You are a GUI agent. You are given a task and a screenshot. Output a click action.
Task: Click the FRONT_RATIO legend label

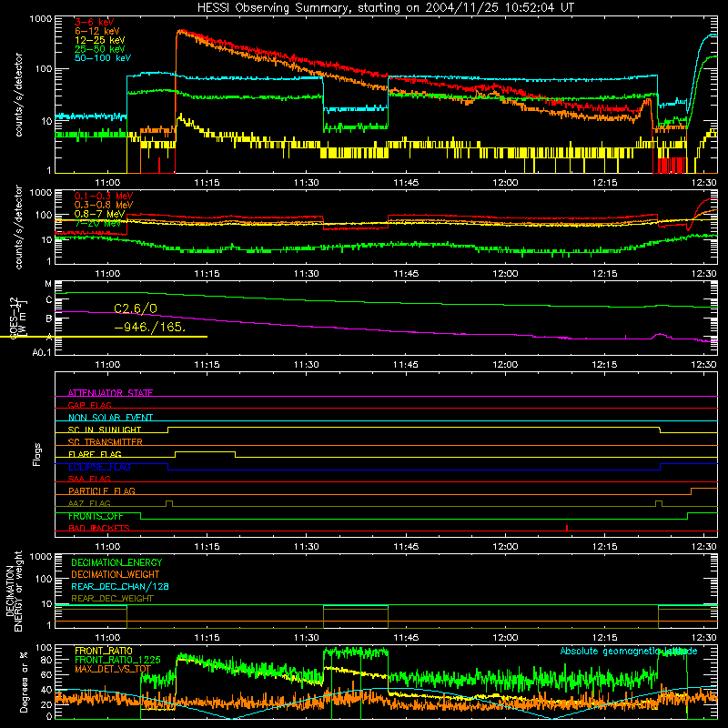pos(104,651)
